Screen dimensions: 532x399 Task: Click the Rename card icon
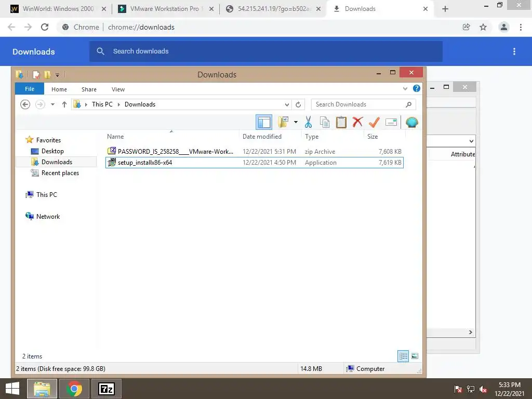click(391, 122)
